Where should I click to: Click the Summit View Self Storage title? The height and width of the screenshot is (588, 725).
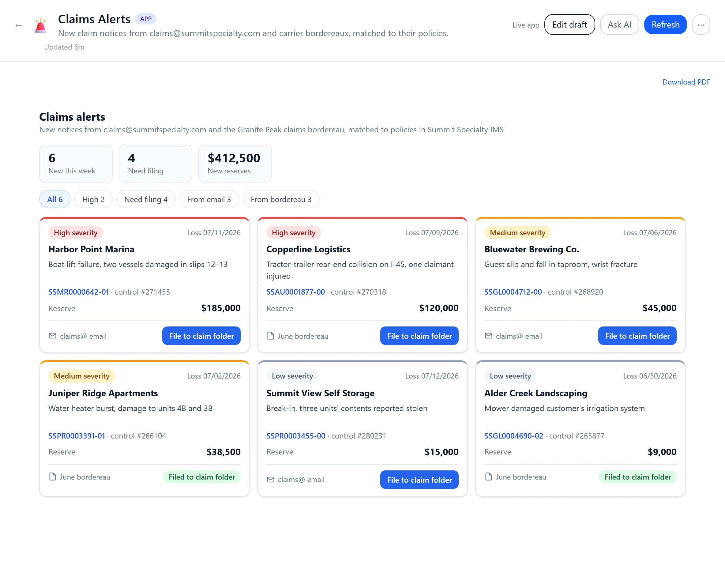click(320, 393)
